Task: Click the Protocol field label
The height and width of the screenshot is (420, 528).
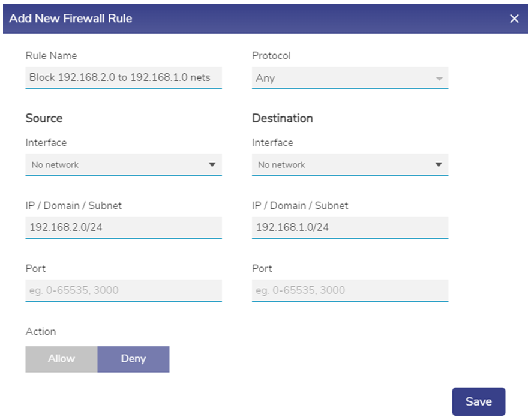Action: pos(271,55)
